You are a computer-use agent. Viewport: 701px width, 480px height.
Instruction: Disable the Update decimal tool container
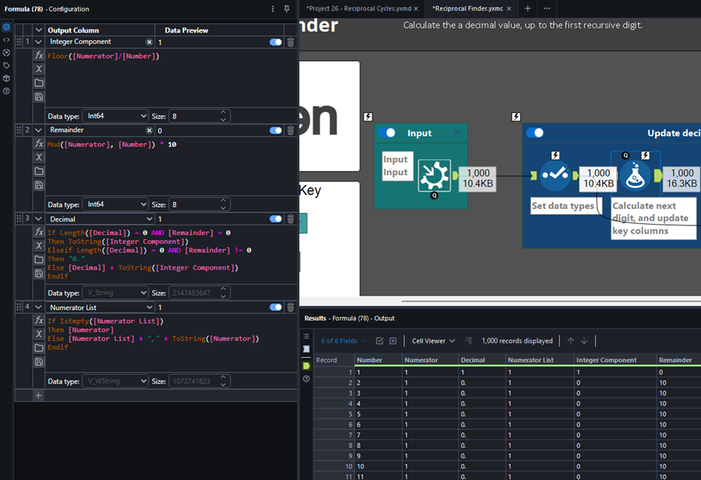535,133
